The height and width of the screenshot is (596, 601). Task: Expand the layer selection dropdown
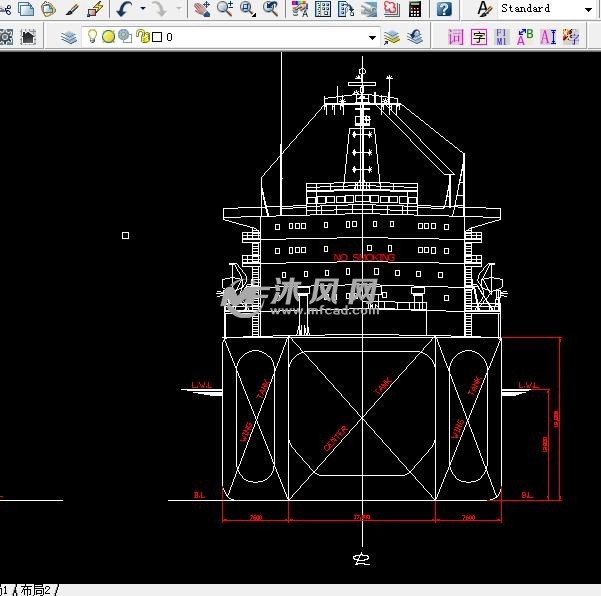pyautogui.click(x=372, y=37)
